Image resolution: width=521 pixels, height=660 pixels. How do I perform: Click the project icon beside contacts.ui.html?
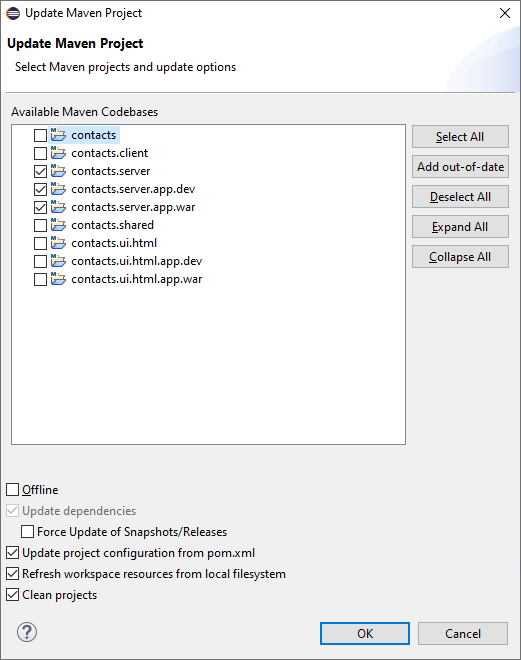[58, 243]
